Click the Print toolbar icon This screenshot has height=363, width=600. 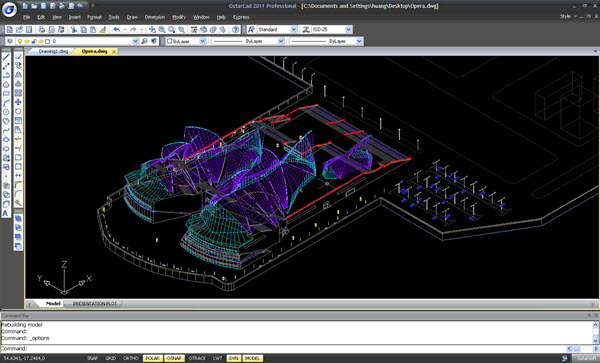tap(42, 29)
